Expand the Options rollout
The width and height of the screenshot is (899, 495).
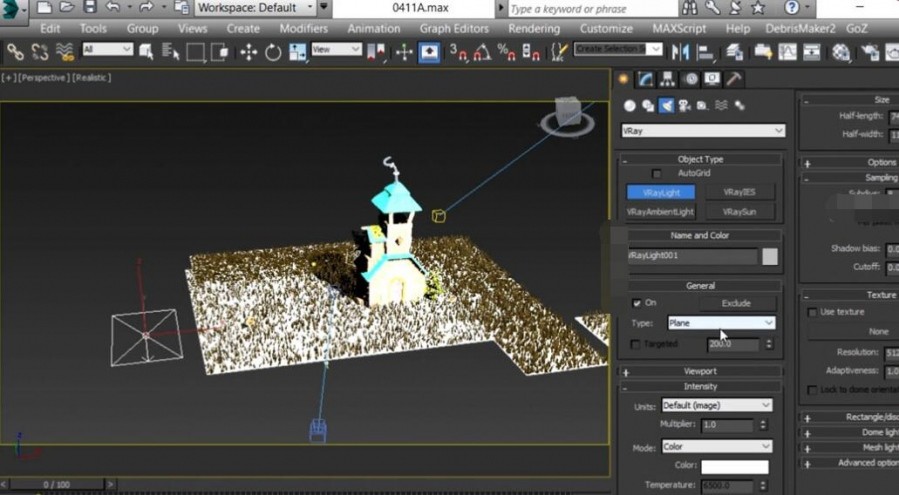click(x=850, y=163)
